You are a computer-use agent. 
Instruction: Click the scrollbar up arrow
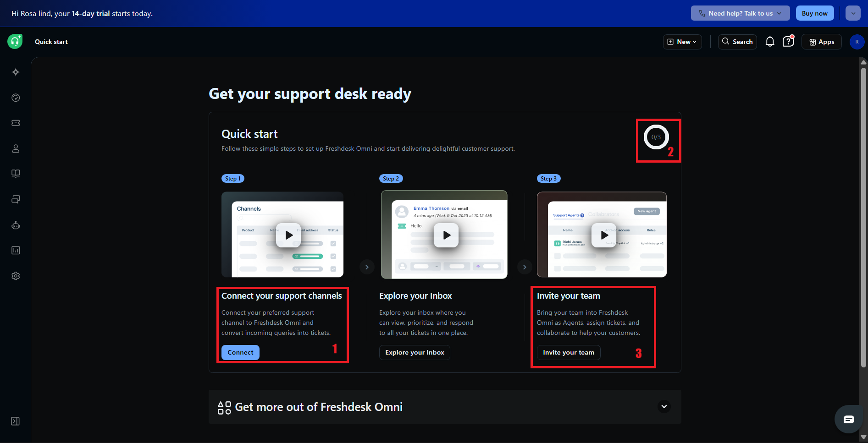tap(863, 62)
